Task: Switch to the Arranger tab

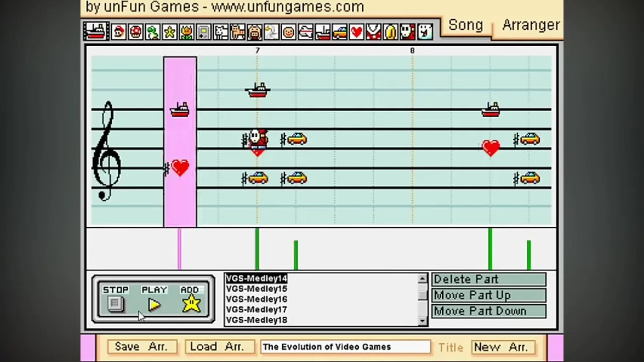Action: pyautogui.click(x=530, y=25)
